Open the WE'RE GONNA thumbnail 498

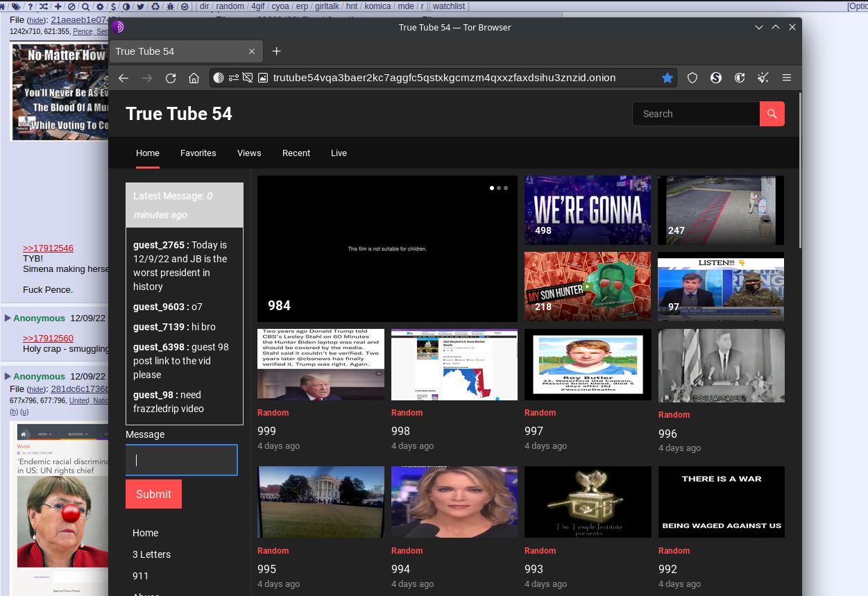point(588,210)
